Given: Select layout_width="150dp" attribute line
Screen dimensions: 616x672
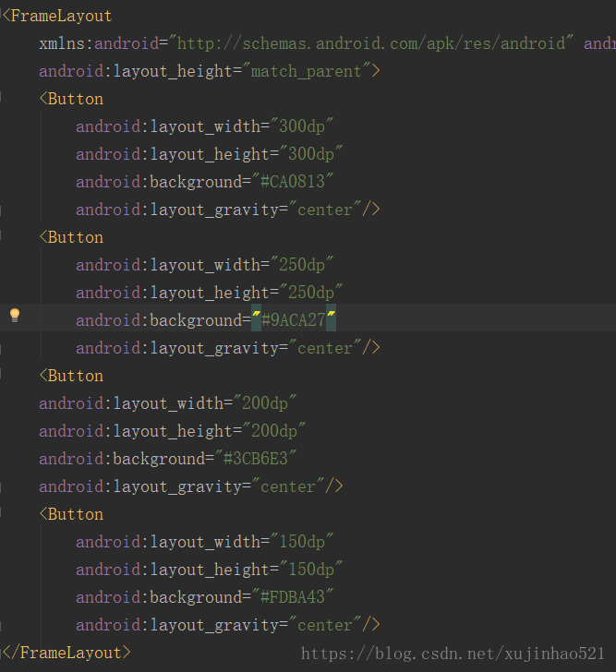Looking at the screenshot, I should pyautogui.click(x=204, y=542).
